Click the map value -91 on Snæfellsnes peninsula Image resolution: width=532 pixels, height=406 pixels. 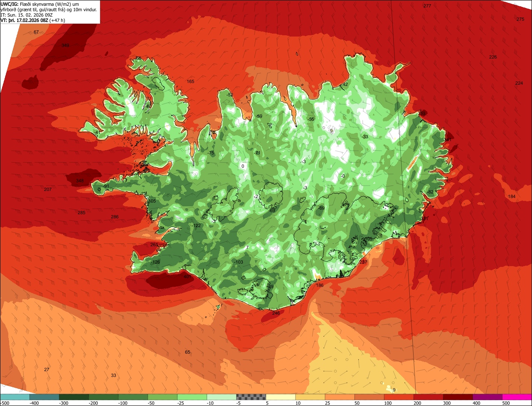coord(106,186)
